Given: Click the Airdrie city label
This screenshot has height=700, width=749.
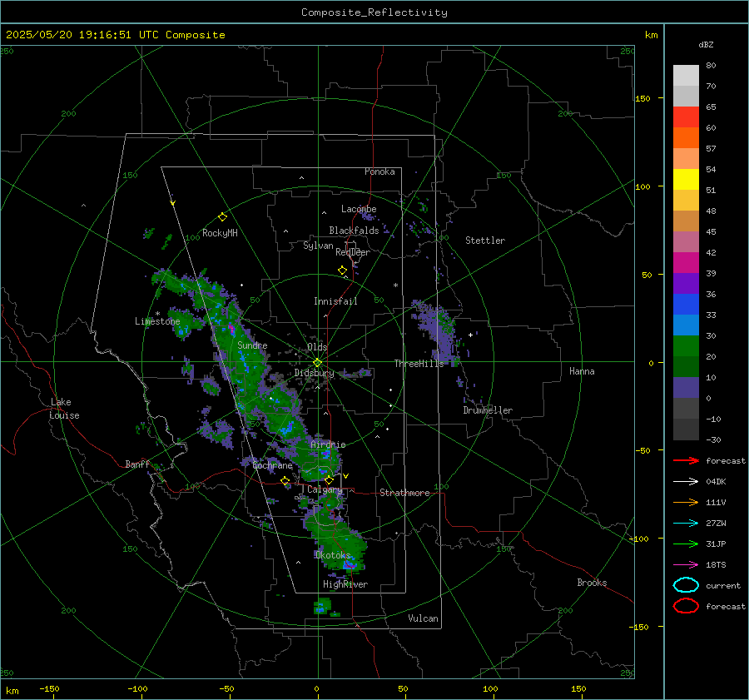Looking at the screenshot, I should pyautogui.click(x=328, y=444).
